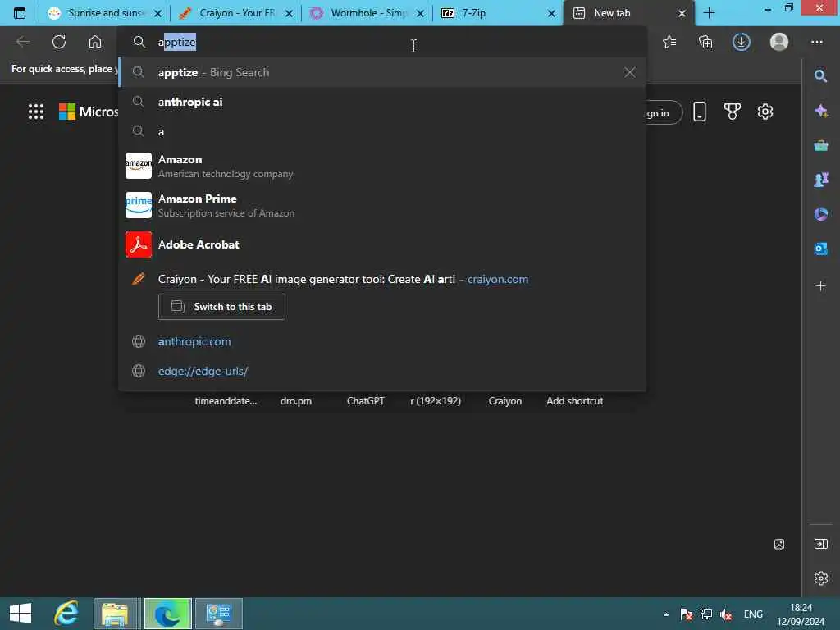The image size is (840, 630).
Task: Open Favorites star icon
Action: (669, 42)
